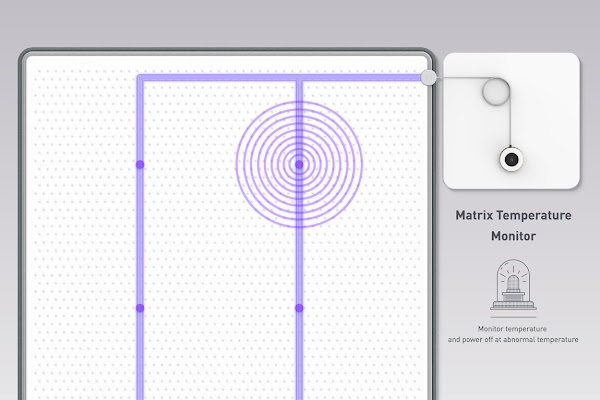
Task: Click the lower node on the right purple line
Action: pyautogui.click(x=299, y=308)
